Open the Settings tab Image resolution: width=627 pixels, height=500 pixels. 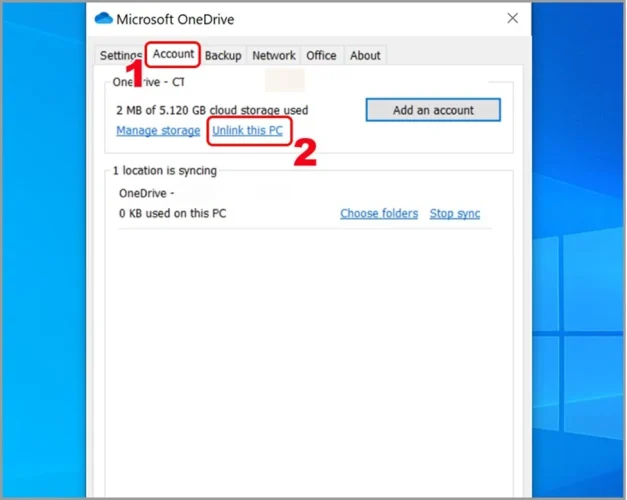tap(121, 55)
